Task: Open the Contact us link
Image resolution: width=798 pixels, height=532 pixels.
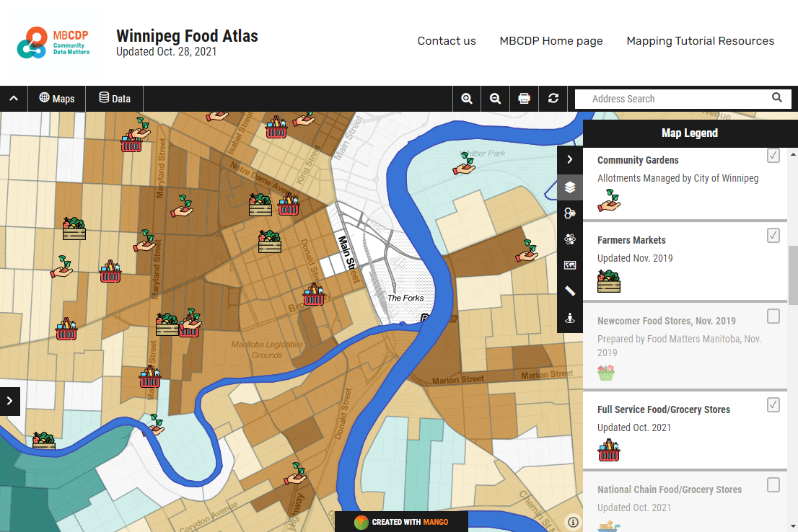Action: coord(447,40)
